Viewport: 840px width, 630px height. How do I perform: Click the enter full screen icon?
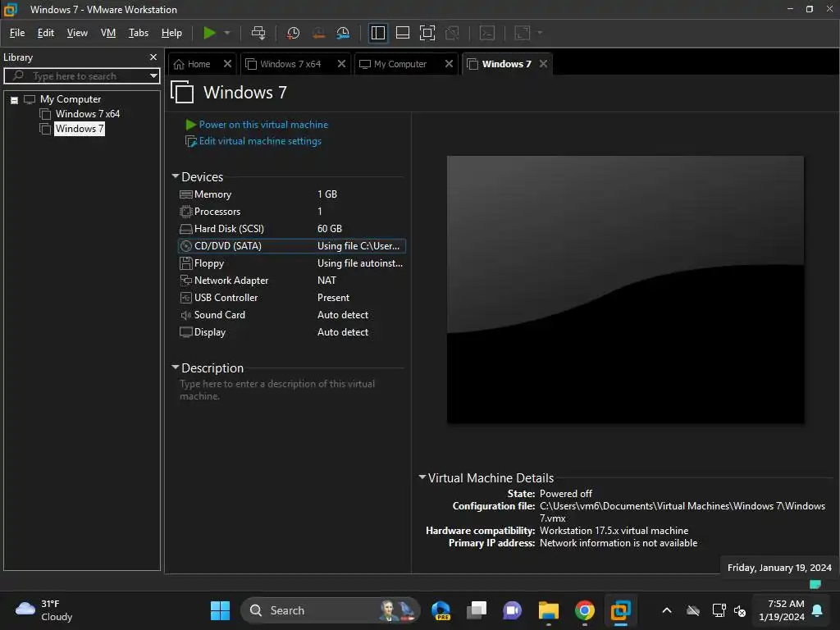click(x=427, y=33)
